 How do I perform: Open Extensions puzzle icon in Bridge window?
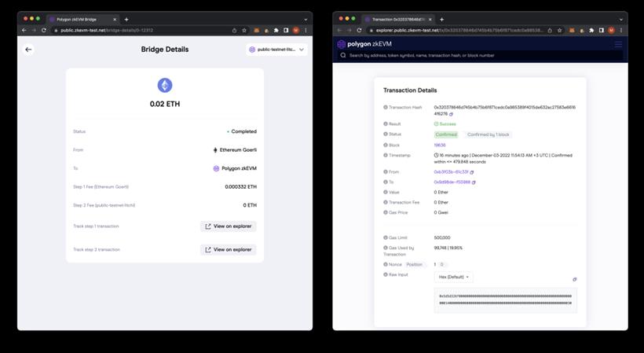point(276,31)
